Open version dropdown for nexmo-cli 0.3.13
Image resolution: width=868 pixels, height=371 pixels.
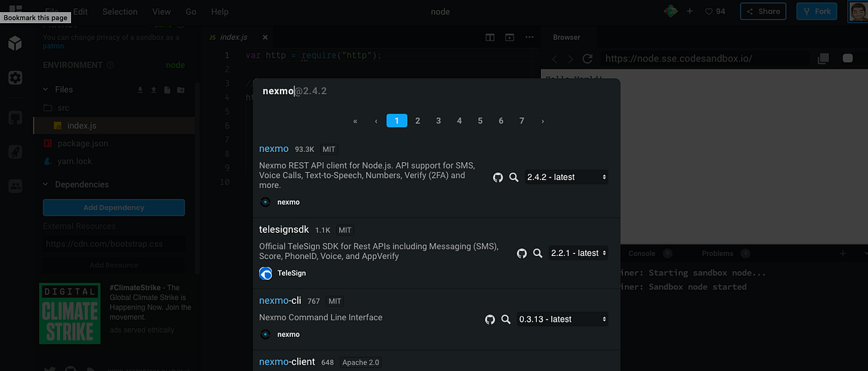click(x=562, y=319)
